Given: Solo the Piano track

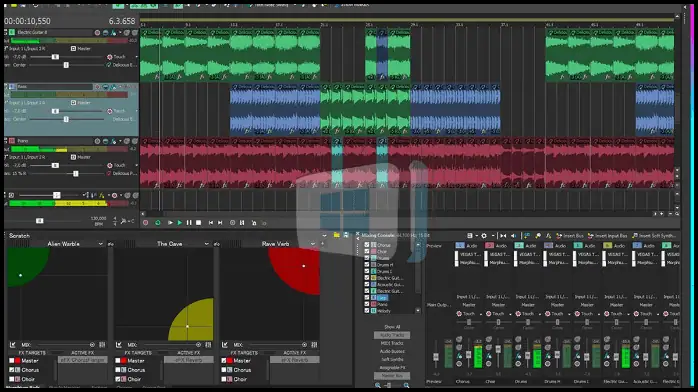Looking at the screenshot, I should click(x=135, y=141).
